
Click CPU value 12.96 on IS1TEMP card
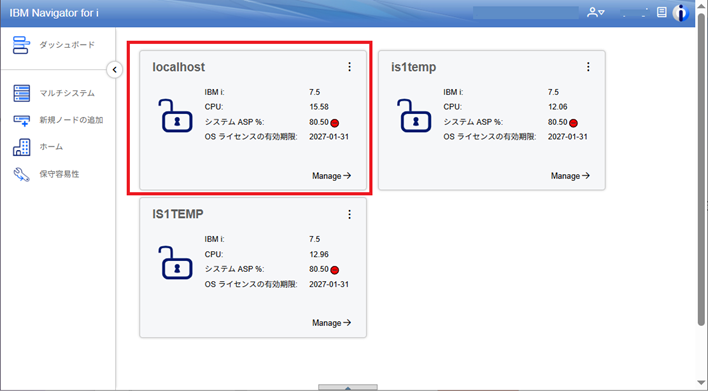(319, 254)
